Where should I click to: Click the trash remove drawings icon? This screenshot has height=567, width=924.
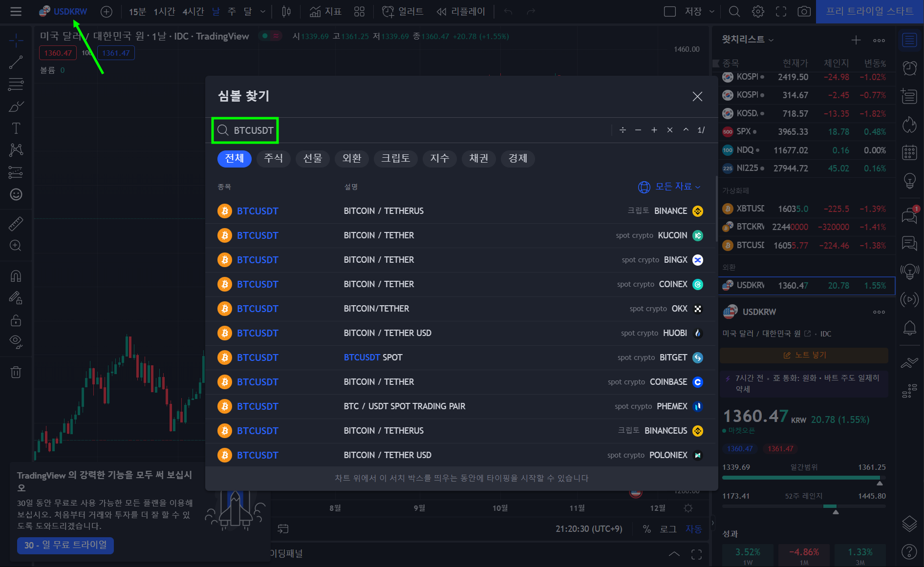click(x=16, y=372)
